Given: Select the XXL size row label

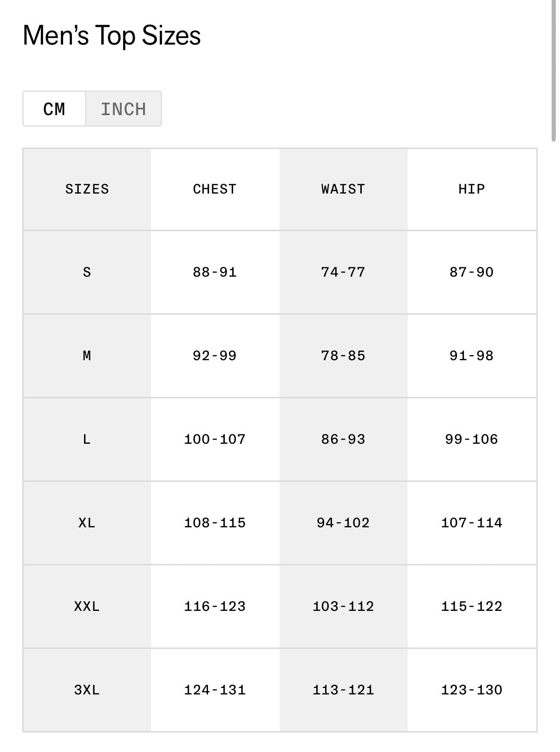Looking at the screenshot, I should (x=87, y=607).
